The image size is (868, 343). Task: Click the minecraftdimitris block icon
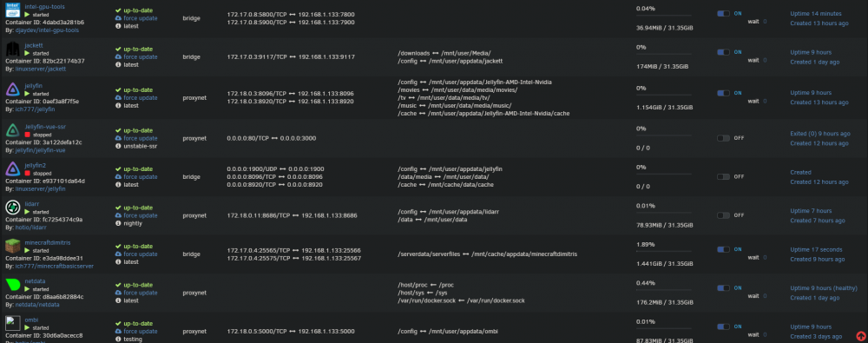tap(12, 246)
